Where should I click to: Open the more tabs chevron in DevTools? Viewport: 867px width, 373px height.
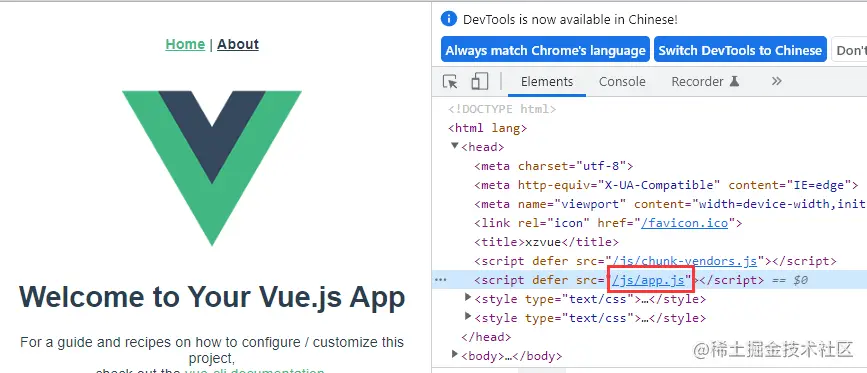776,81
